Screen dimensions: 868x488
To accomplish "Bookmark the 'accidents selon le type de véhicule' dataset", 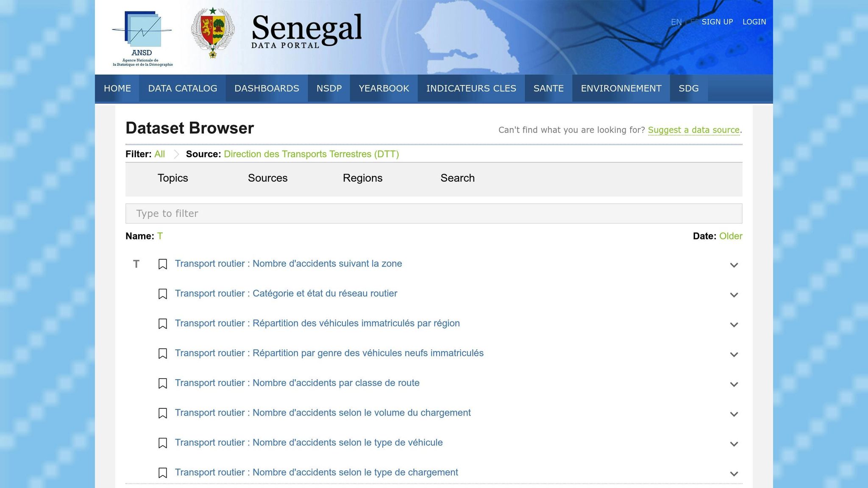I will pyautogui.click(x=162, y=443).
